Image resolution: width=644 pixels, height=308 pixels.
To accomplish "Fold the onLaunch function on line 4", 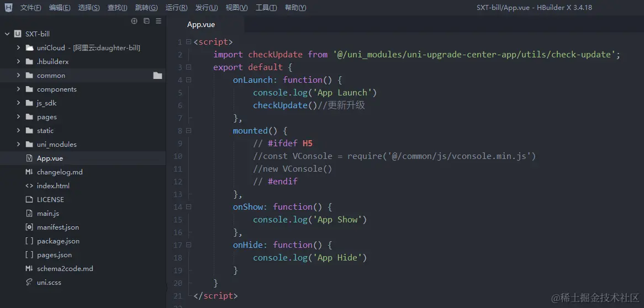I will [188, 79].
